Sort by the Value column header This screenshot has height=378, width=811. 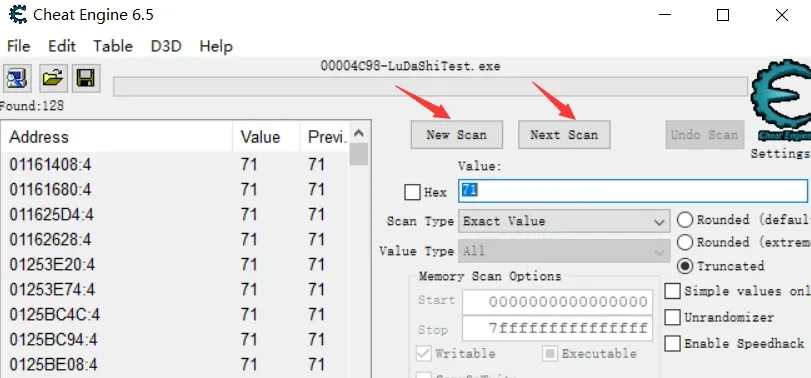[266, 138]
